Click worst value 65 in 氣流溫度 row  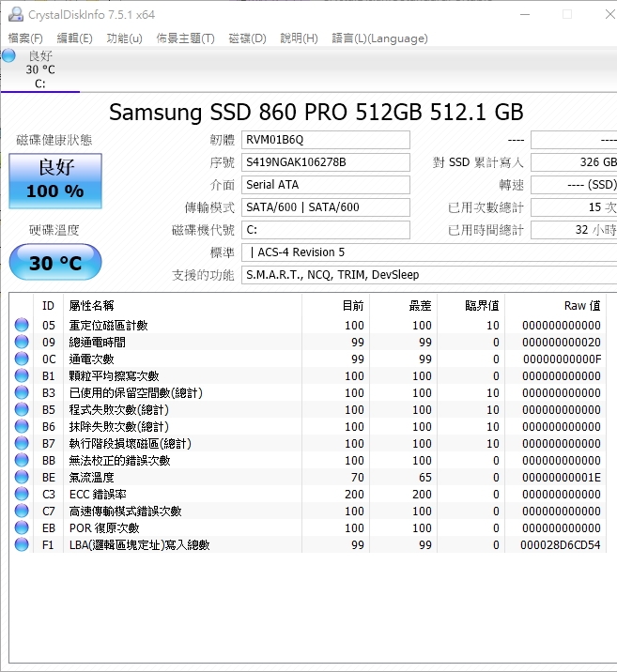click(424, 478)
